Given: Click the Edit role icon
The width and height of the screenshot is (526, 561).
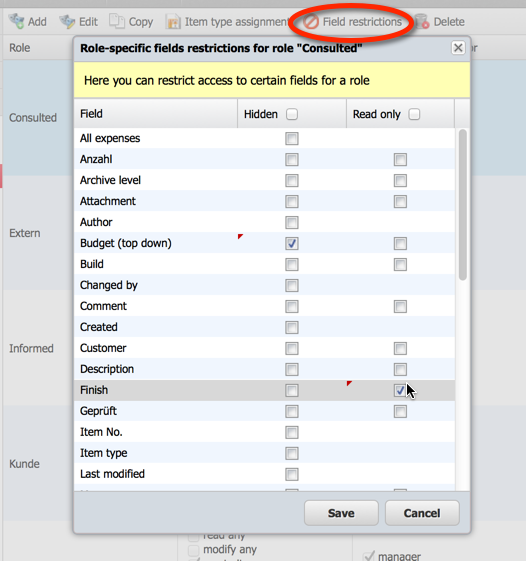Looking at the screenshot, I should pyautogui.click(x=67, y=21).
